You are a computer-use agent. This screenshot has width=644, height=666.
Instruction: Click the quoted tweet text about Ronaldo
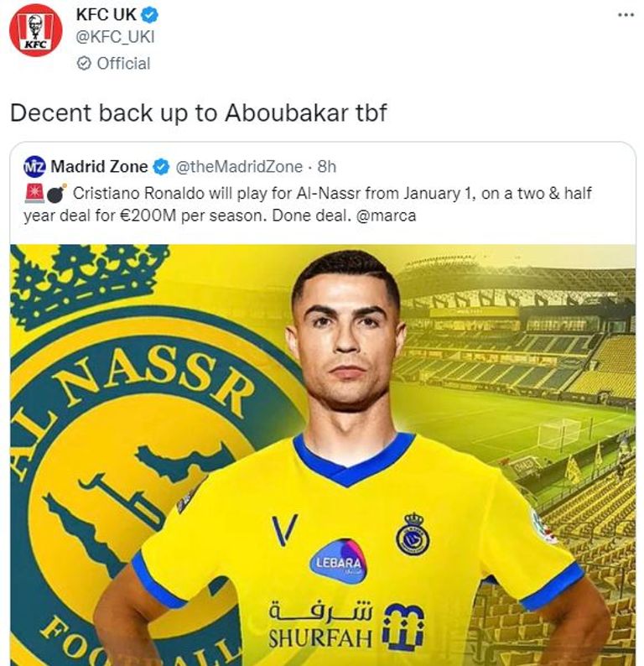[308, 205]
